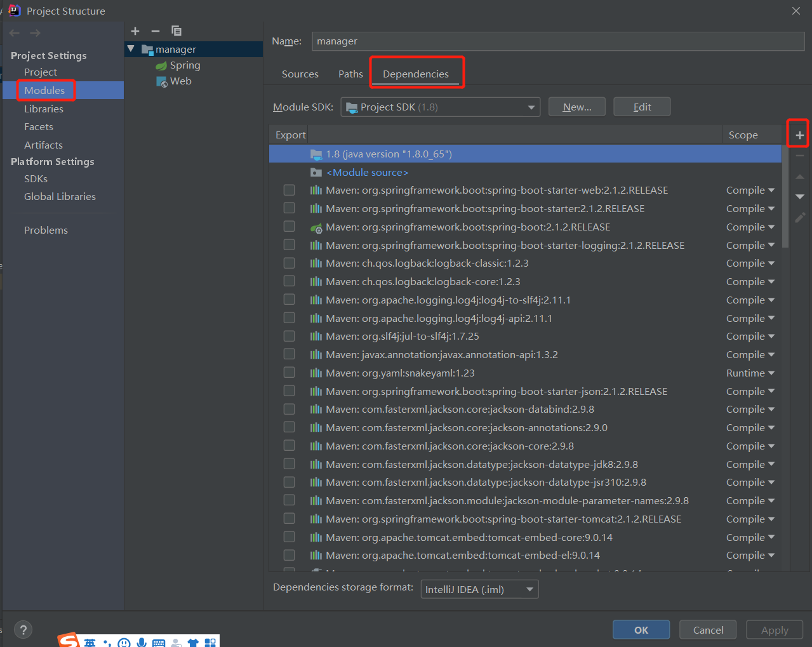This screenshot has width=812, height=647.
Task: Check export box for log4j-to-slf4j:2.11.1
Action: (x=289, y=300)
